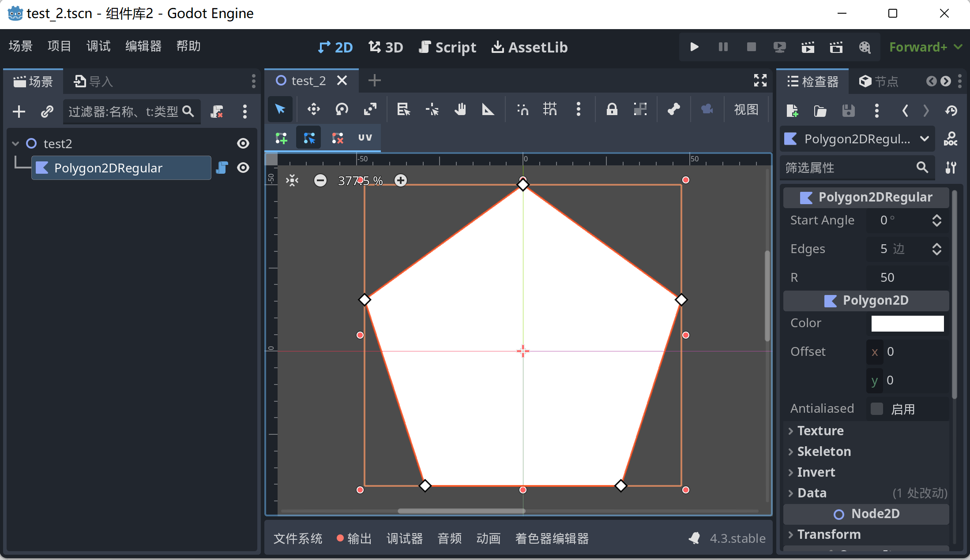The width and height of the screenshot is (970, 560).
Task: Toggle visibility of Polygon2DRegular node
Action: (243, 168)
